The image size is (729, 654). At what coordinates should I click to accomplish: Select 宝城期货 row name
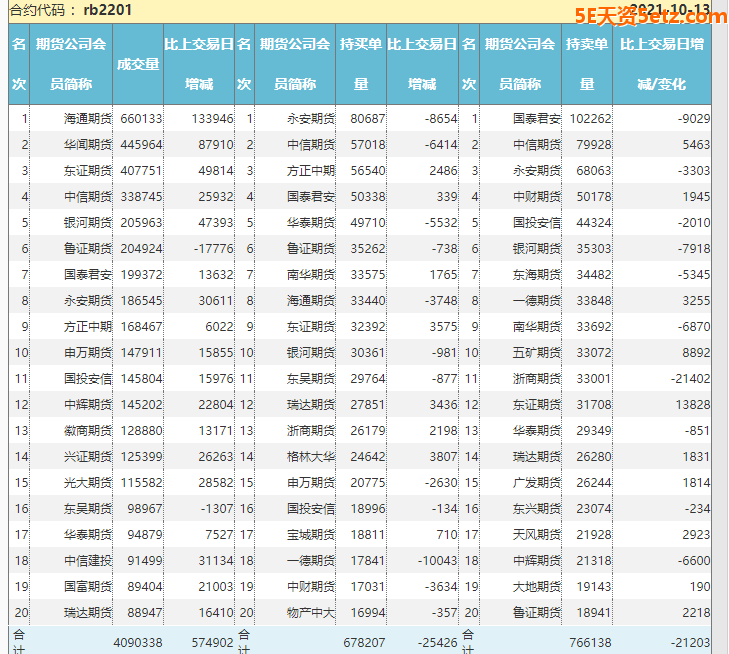tap(311, 535)
